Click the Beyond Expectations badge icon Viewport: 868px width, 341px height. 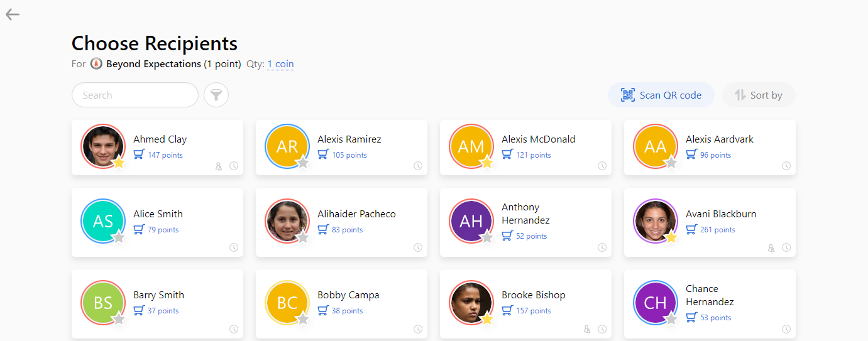pos(96,64)
